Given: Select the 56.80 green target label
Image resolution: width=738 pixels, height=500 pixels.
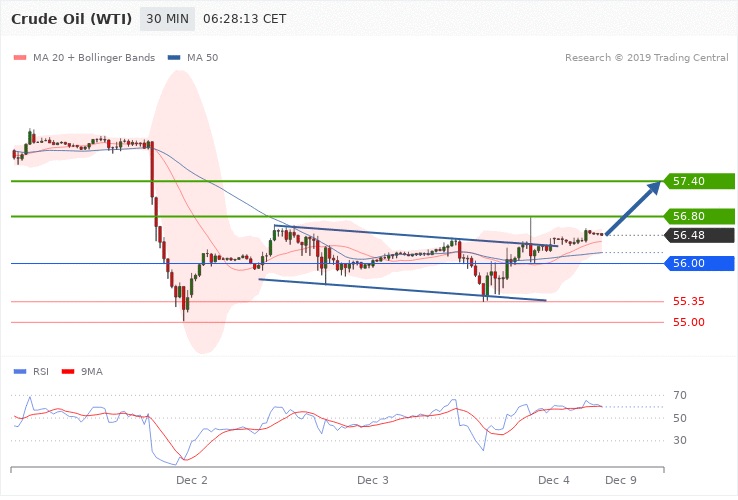Looking at the screenshot, I should pyautogui.click(x=700, y=216).
